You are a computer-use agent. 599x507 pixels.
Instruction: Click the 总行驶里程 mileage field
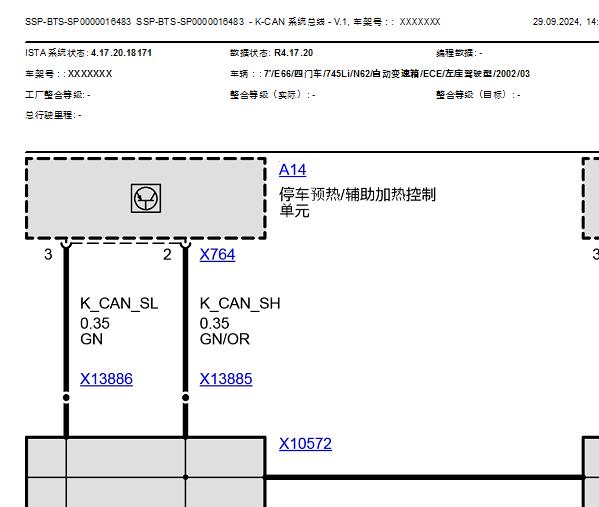[x=53, y=115]
